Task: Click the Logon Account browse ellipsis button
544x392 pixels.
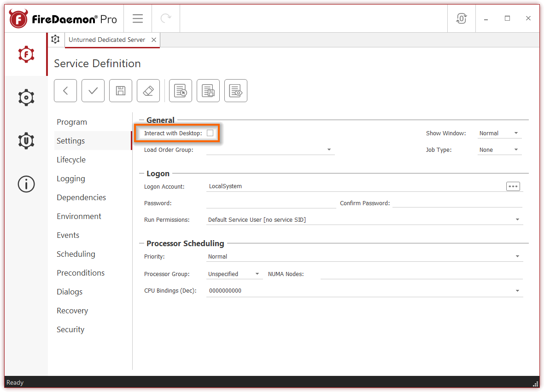Action: point(513,186)
